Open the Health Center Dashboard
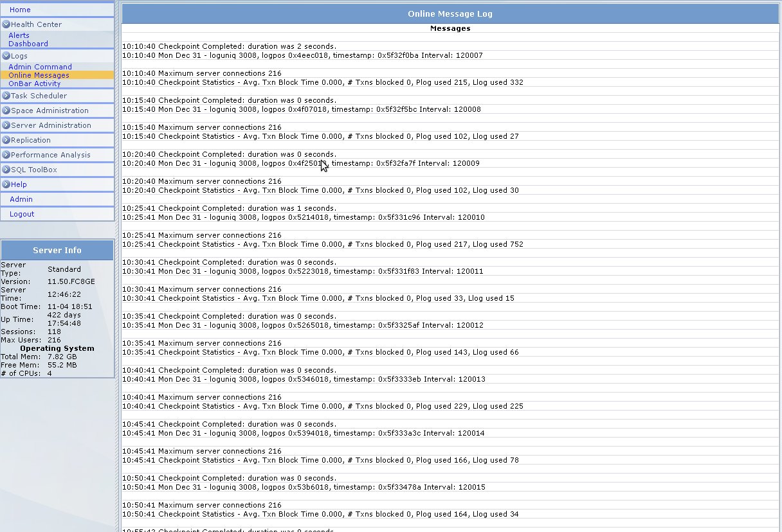 pos(28,44)
